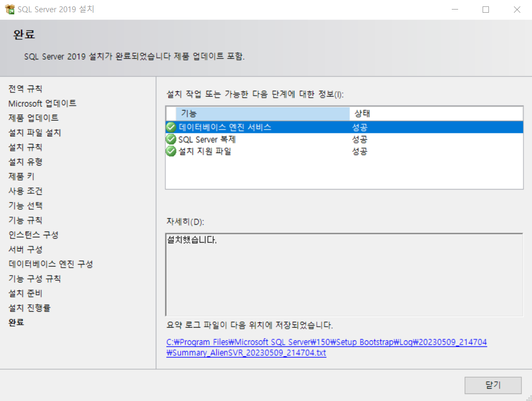532x401 pixels.
Task: Click the Microsoft 업데이트 step
Action: tap(43, 104)
